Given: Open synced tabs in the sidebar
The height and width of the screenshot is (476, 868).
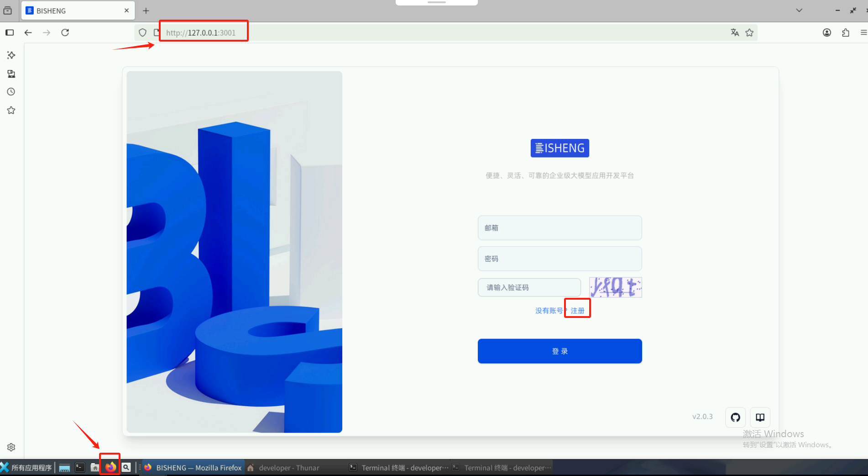Looking at the screenshot, I should (11, 74).
